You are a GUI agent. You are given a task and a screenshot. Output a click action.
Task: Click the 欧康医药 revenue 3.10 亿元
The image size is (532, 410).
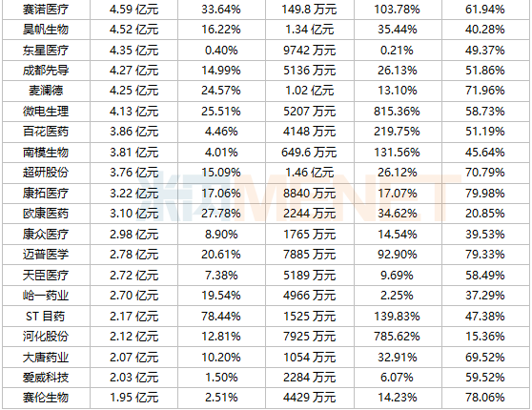[133, 214]
